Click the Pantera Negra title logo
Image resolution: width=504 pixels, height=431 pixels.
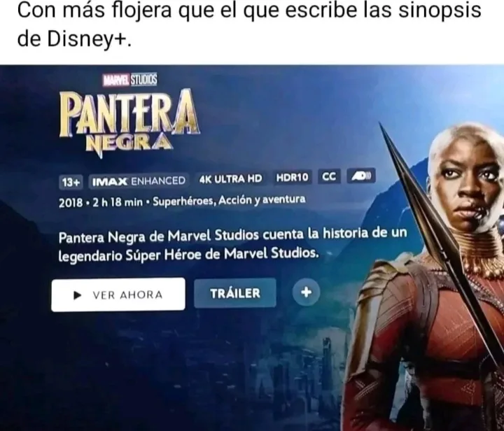(x=129, y=122)
